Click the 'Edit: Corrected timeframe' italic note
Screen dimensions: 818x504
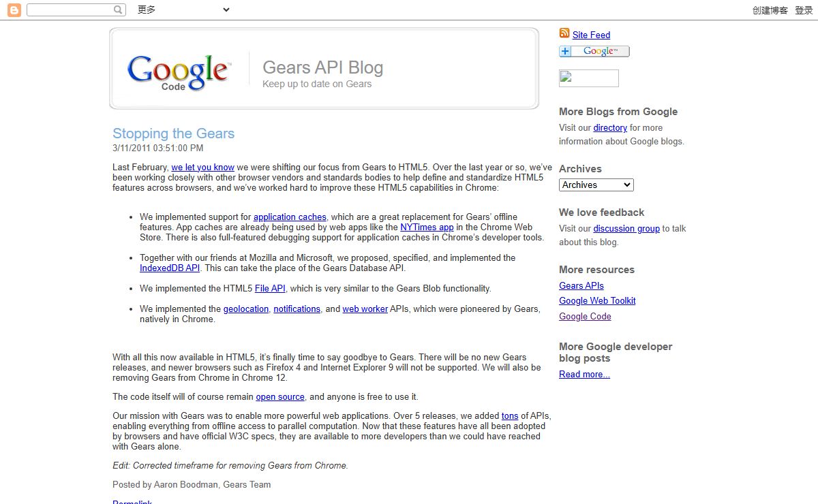230,465
